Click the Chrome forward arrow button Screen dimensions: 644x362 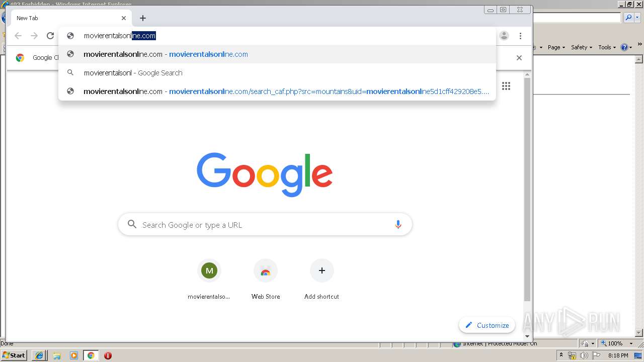pos(34,36)
